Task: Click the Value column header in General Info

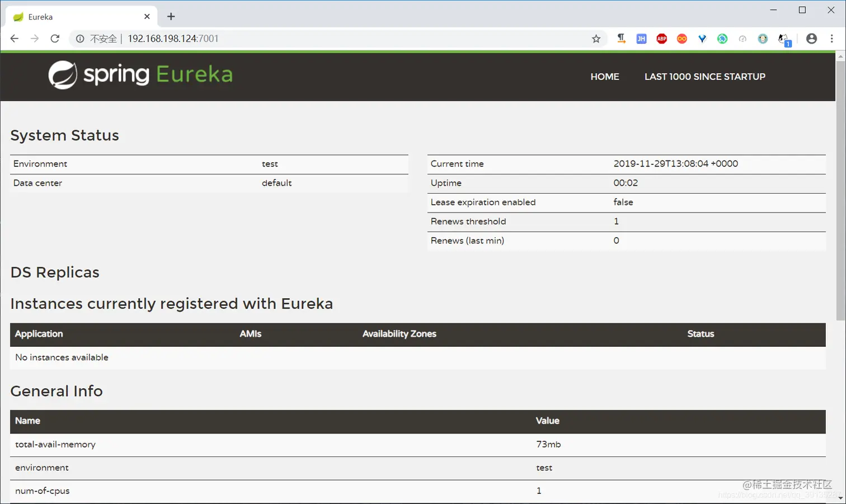Action: pos(547,421)
